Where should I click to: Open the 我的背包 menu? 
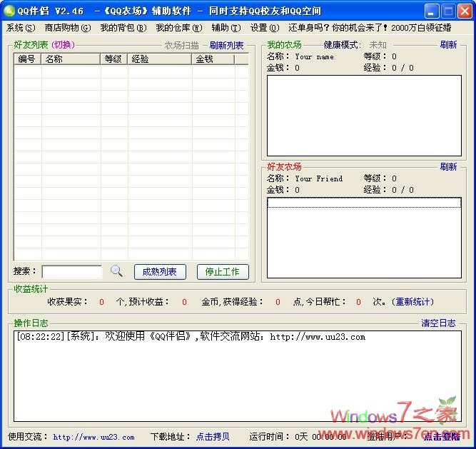point(123,28)
